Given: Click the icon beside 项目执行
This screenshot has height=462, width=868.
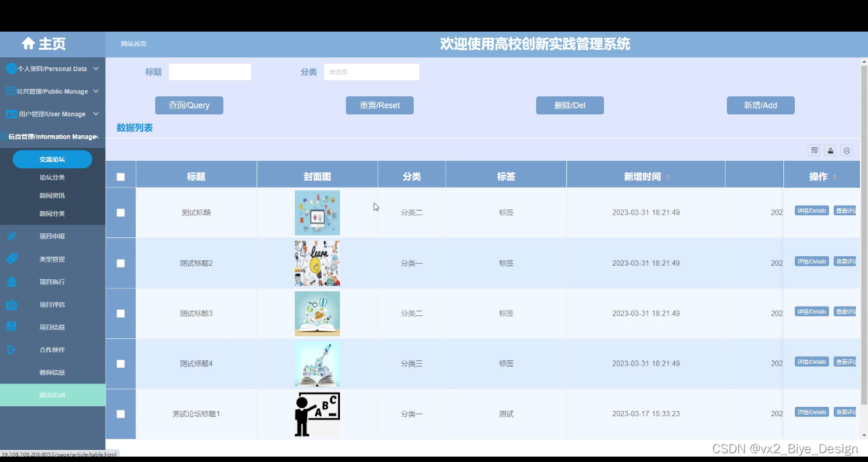Looking at the screenshot, I should (11, 282).
